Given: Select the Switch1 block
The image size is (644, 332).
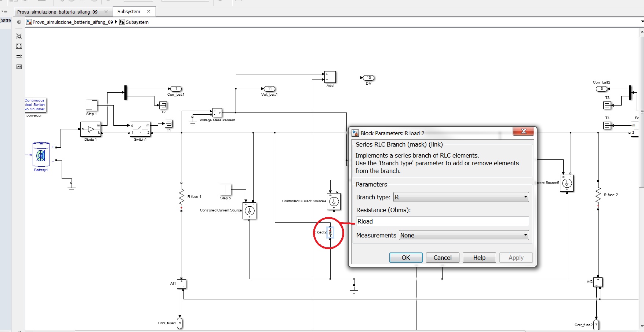Looking at the screenshot, I should pyautogui.click(x=140, y=129).
